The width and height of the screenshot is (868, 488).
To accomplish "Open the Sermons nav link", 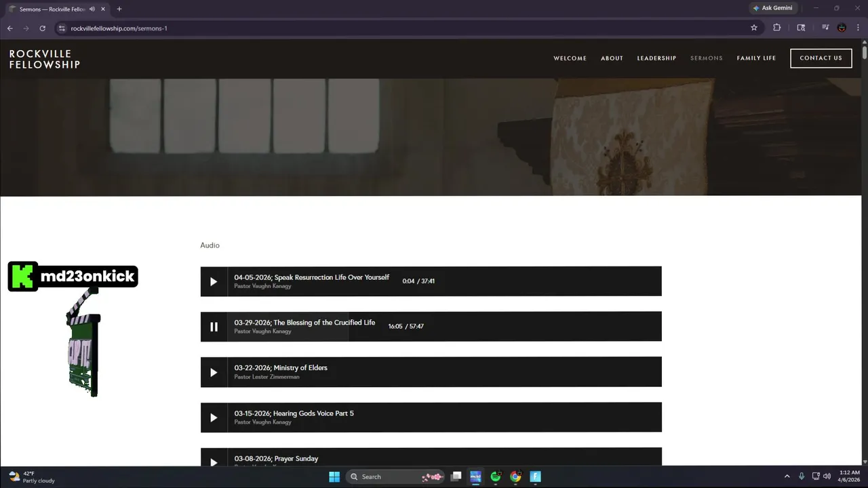I will (707, 58).
